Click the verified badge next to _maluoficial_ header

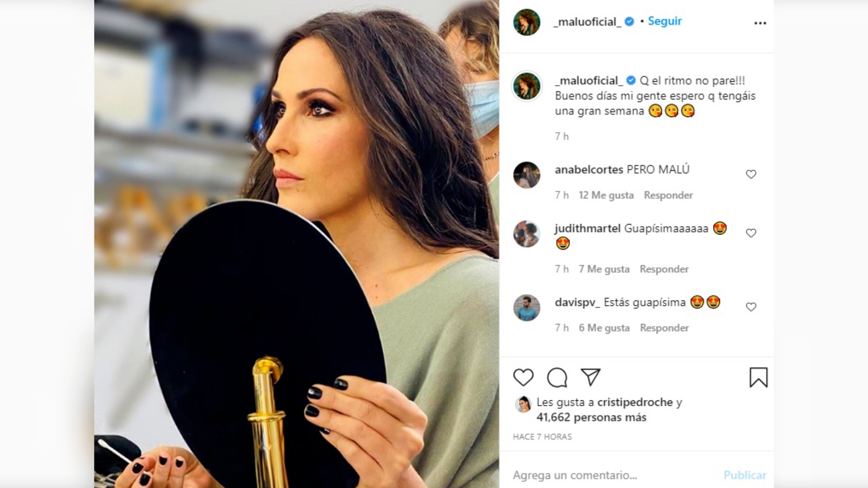(629, 21)
